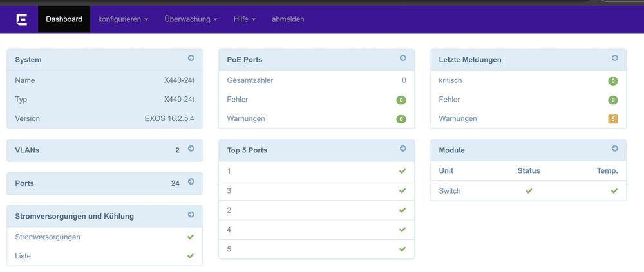This screenshot has width=644, height=272.
Task: Click the orange Warnungen badge showing 5
Action: click(x=613, y=119)
